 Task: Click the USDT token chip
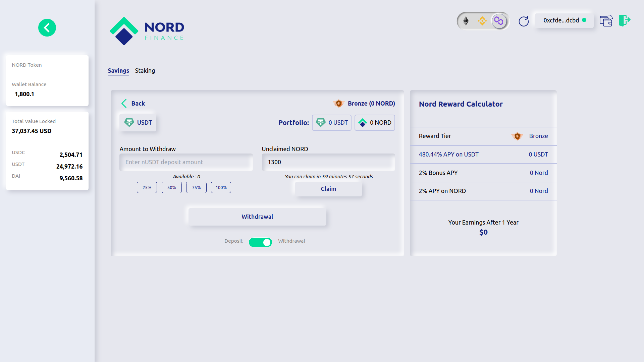[138, 123]
